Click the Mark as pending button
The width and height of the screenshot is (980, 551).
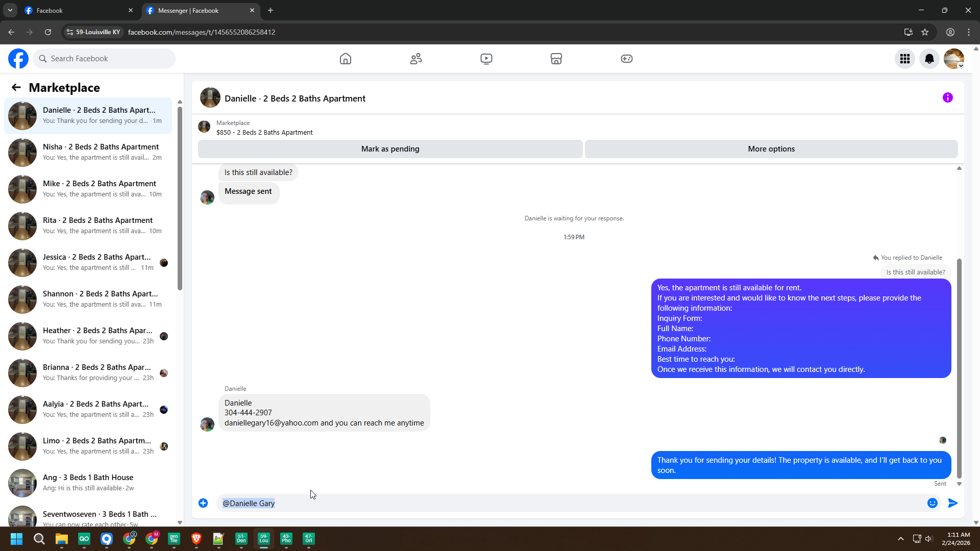[390, 149]
